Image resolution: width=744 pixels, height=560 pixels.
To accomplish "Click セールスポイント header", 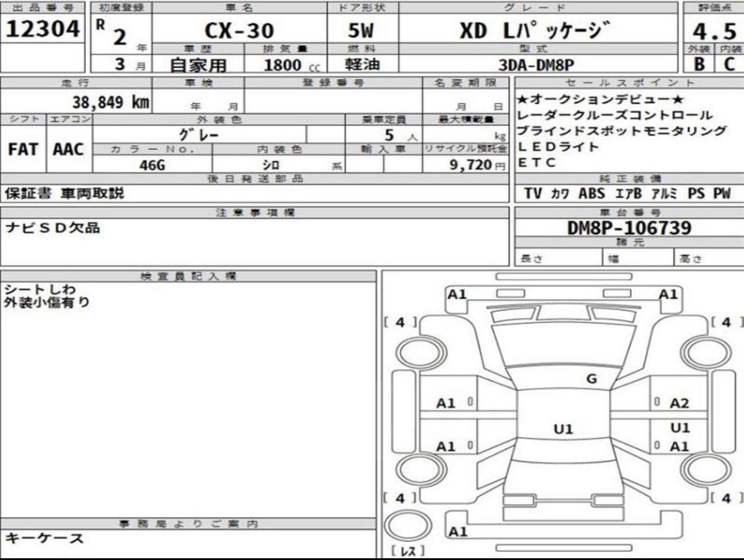I will [x=629, y=82].
